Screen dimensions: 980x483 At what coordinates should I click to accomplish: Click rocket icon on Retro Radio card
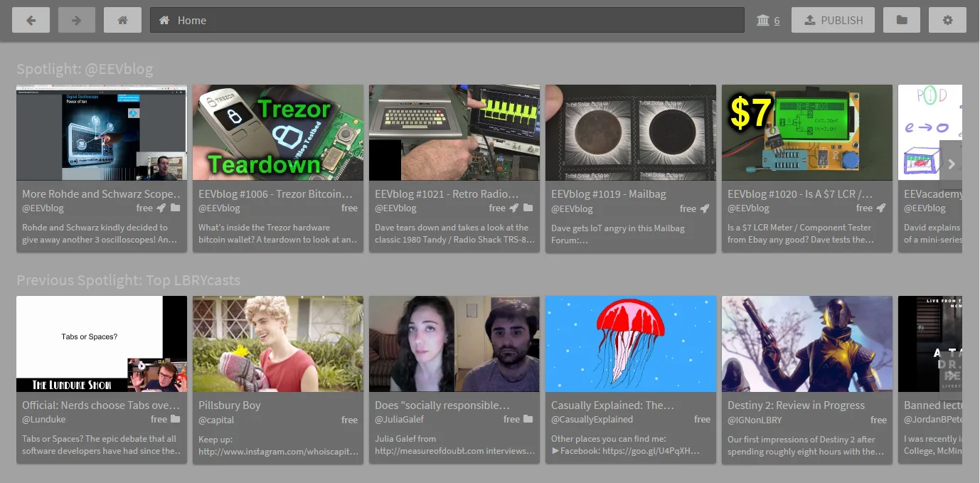pyautogui.click(x=513, y=208)
